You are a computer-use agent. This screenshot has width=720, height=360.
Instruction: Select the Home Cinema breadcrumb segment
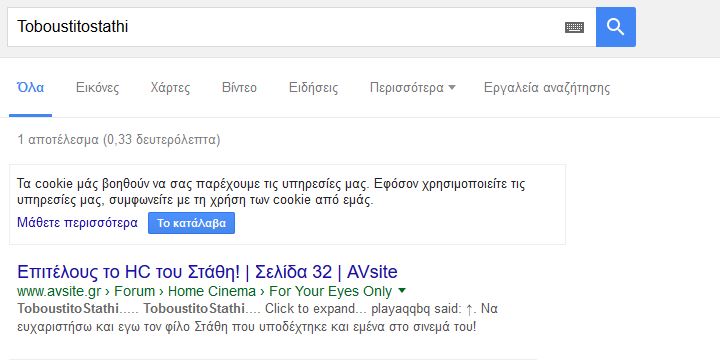(x=212, y=291)
